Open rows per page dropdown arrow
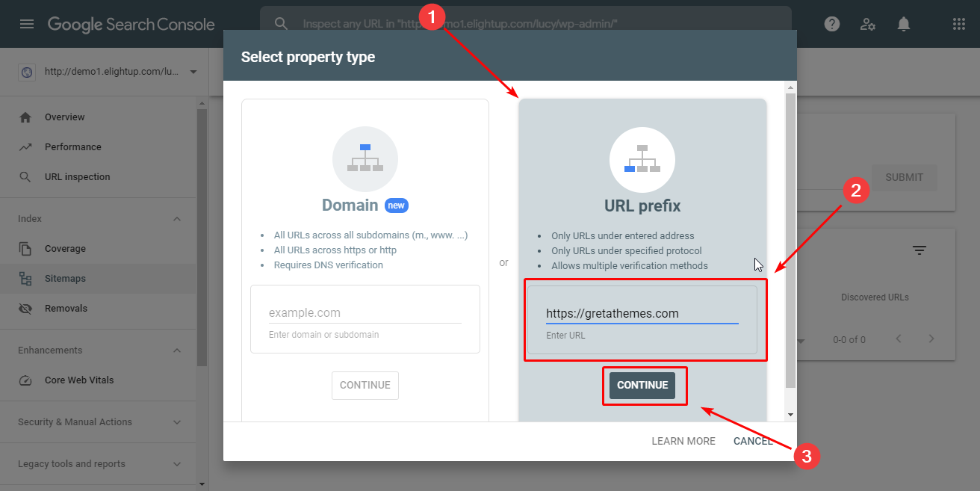Screen dimensions: 980x491 801,342
